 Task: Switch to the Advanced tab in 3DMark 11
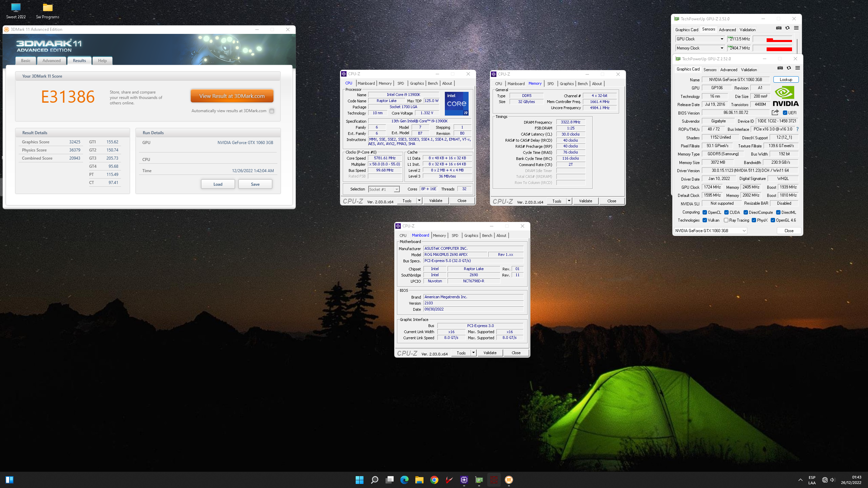52,61
